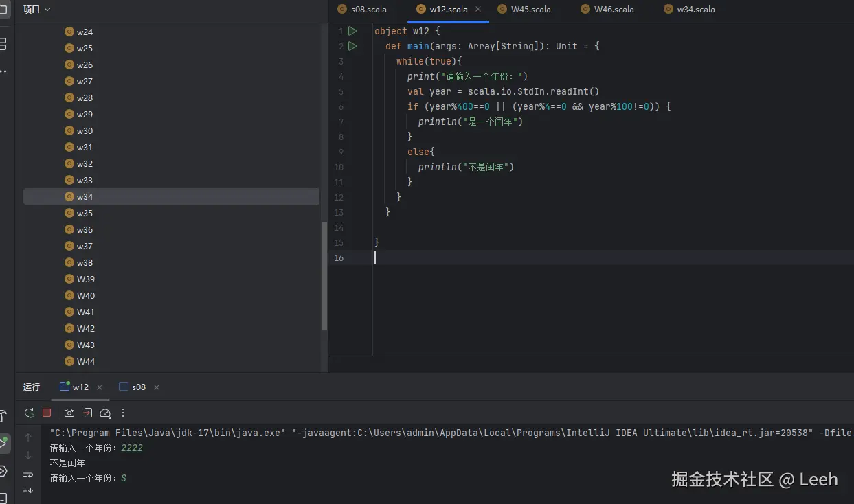Open the profiler gauge icon in Run toolbar
Image resolution: width=854 pixels, height=504 pixels.
tap(105, 413)
